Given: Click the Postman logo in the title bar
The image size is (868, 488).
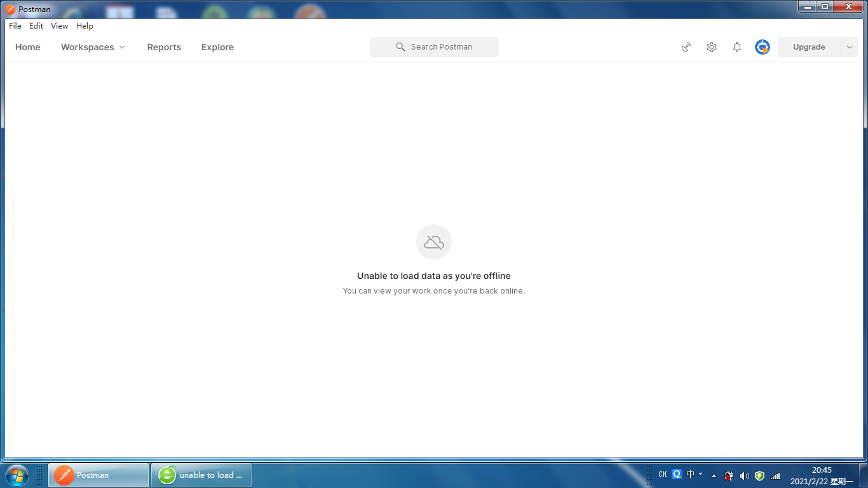Looking at the screenshot, I should tap(10, 9).
